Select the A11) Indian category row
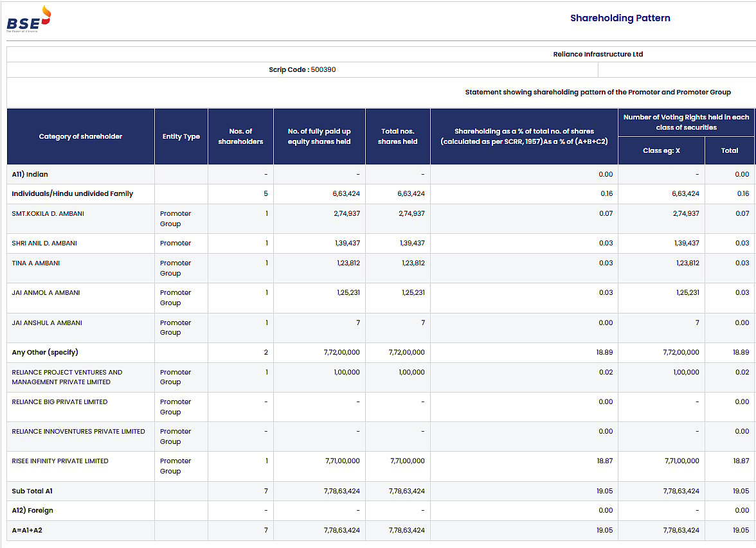 click(x=28, y=174)
